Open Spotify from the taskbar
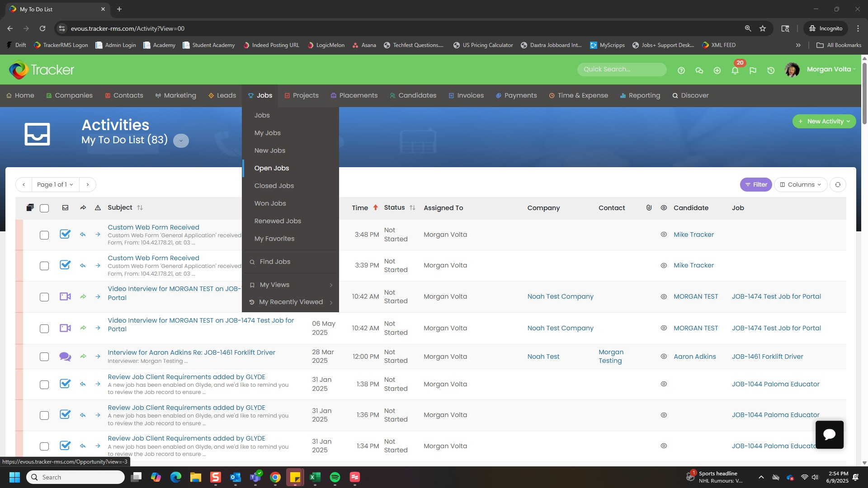The image size is (868, 488). (335, 477)
